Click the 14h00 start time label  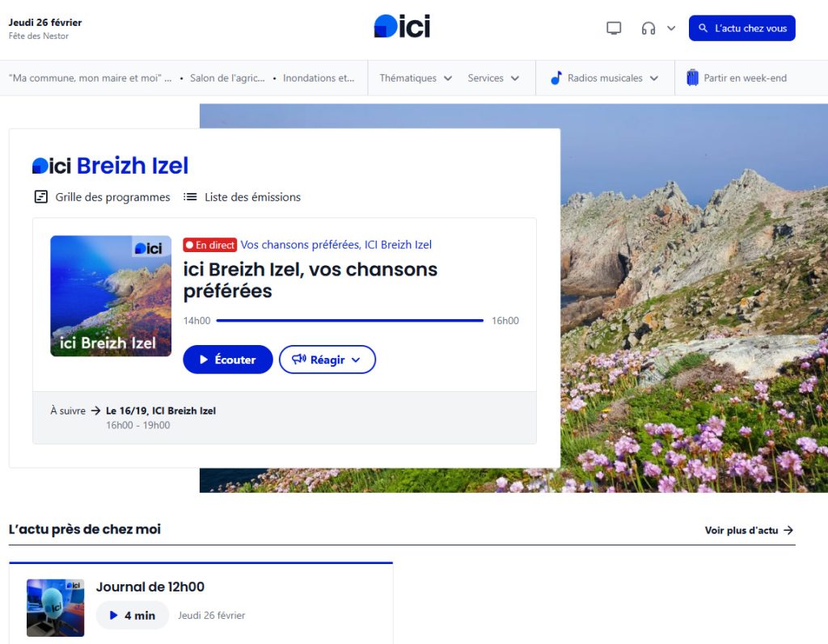(x=197, y=321)
